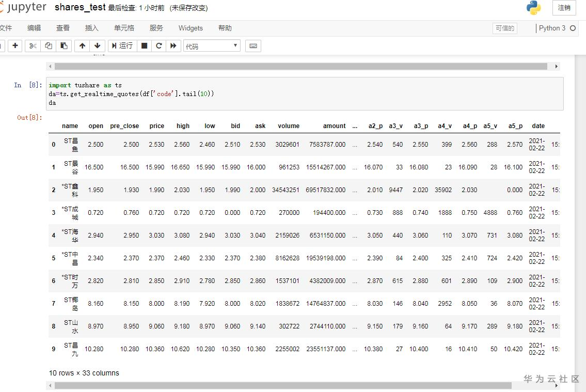The height and width of the screenshot is (392, 586).
Task: Open the 查看 menu
Action: click(63, 28)
